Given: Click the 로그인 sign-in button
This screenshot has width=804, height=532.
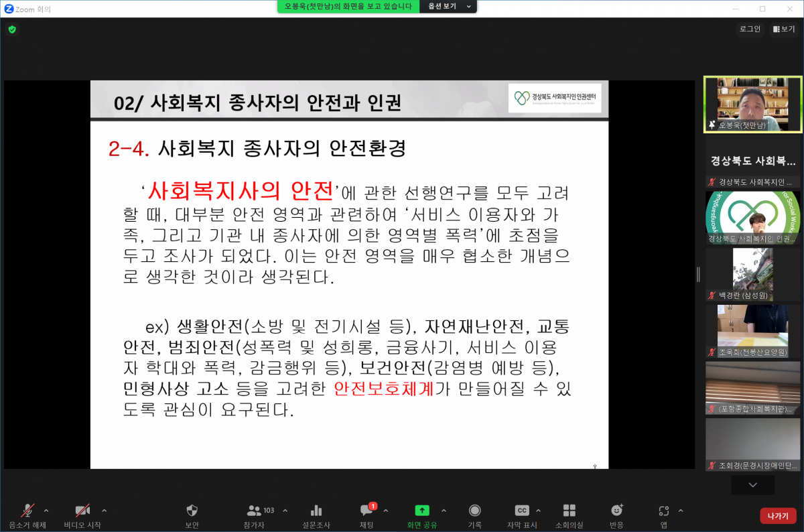Looking at the screenshot, I should click(x=750, y=29).
